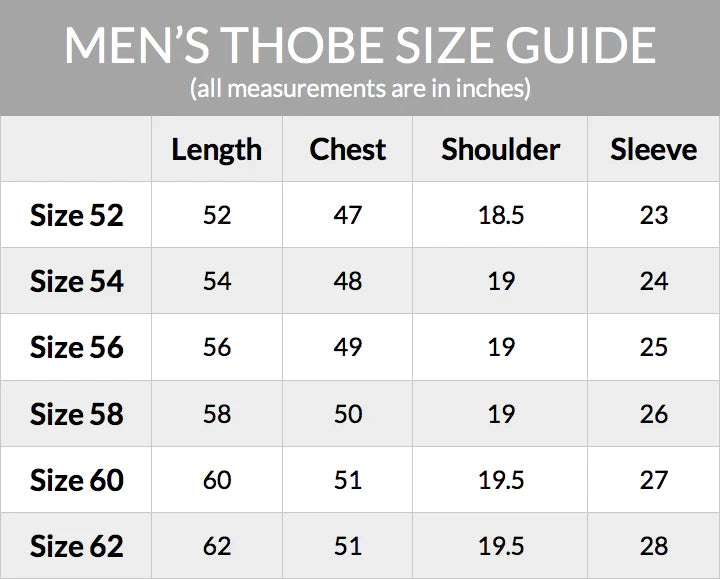
Task: Click the Size 62 sleeve value 28
Action: coord(654,546)
